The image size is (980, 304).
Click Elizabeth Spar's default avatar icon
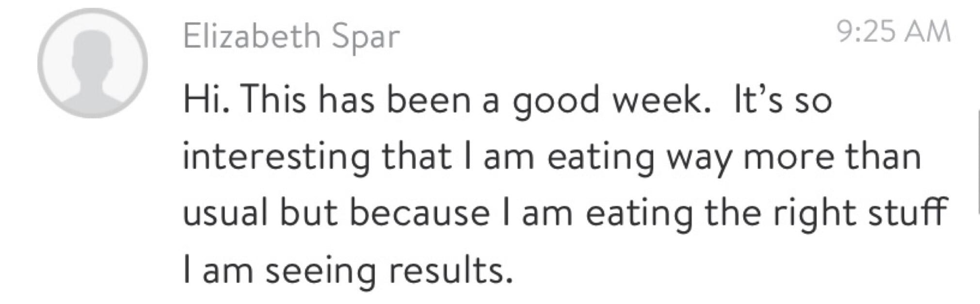tap(92, 63)
